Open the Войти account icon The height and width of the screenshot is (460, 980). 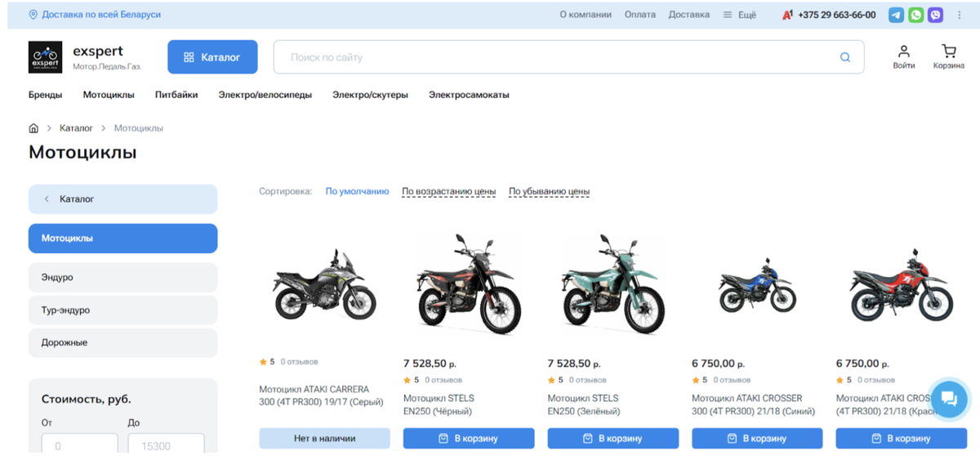pos(904,56)
